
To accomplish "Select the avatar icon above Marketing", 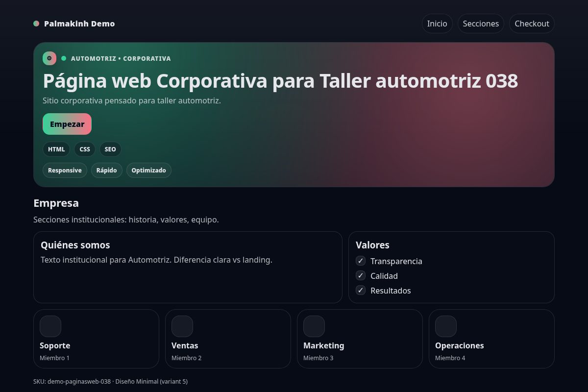I will (x=314, y=326).
